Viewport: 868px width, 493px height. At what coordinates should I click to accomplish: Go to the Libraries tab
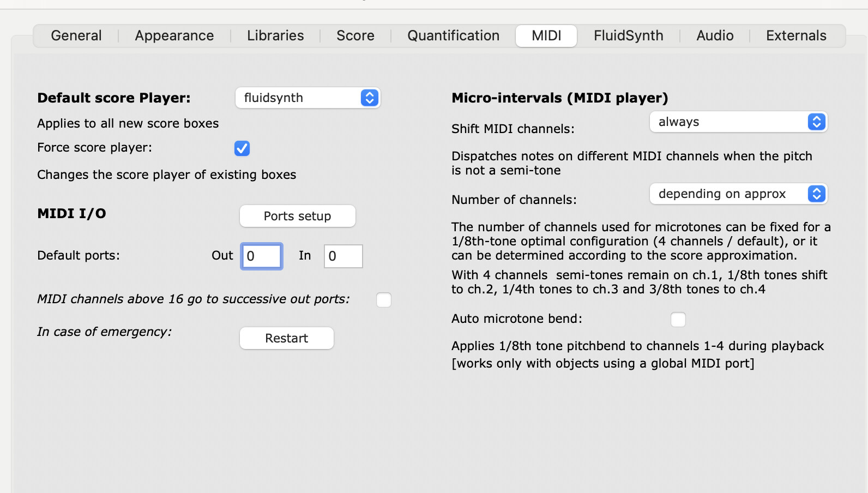pyautogui.click(x=275, y=36)
